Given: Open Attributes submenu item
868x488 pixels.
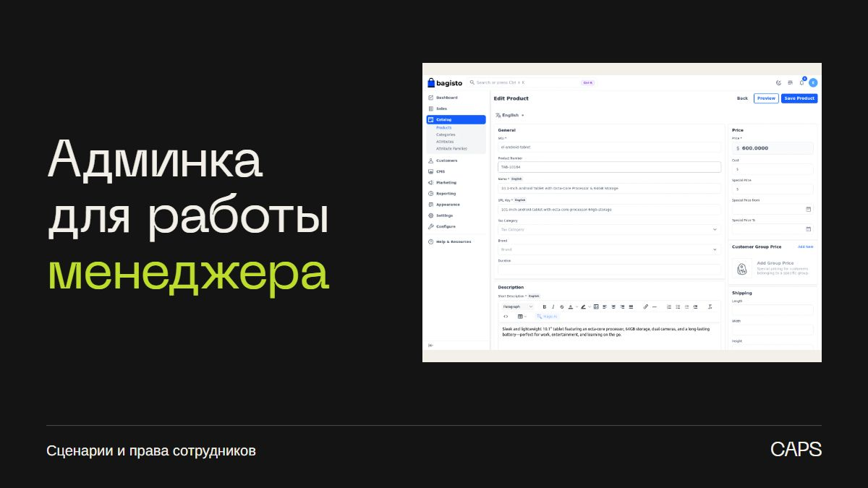Looking at the screenshot, I should [x=445, y=142].
